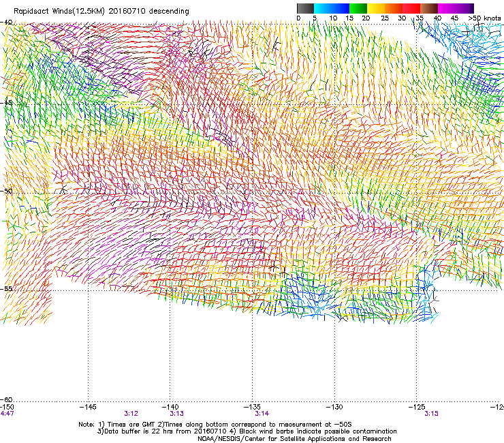
Task: Click the -55 latitude label
Action: 6,288
